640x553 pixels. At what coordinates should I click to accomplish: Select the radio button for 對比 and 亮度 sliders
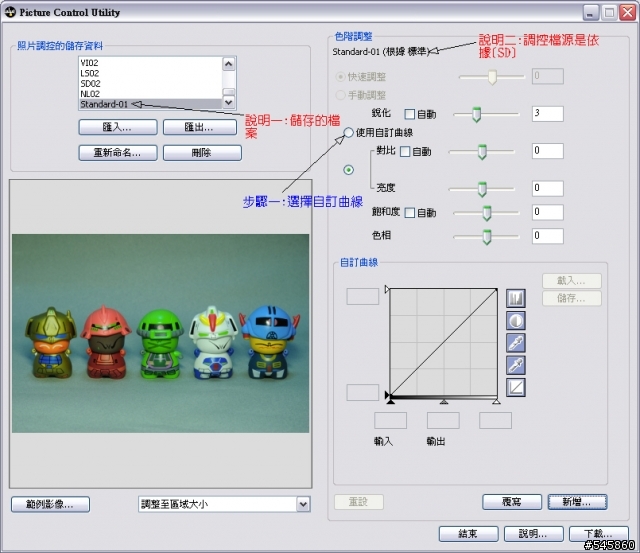click(x=348, y=170)
